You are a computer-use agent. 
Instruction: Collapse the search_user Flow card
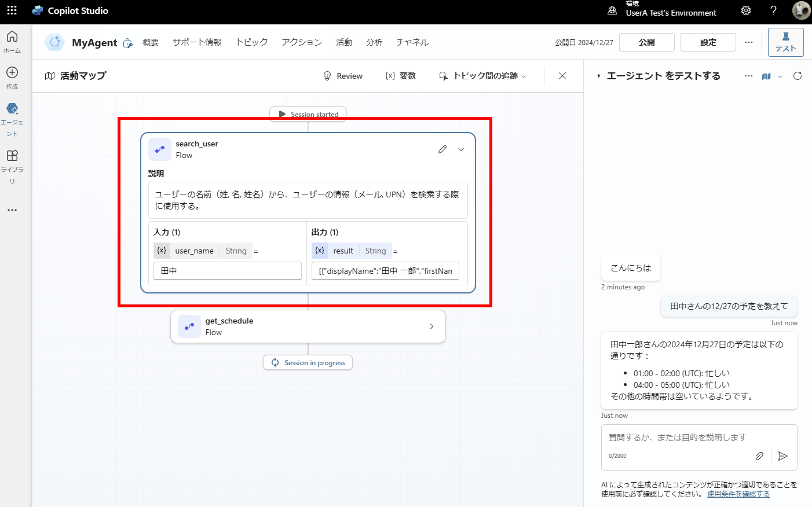[x=461, y=149]
